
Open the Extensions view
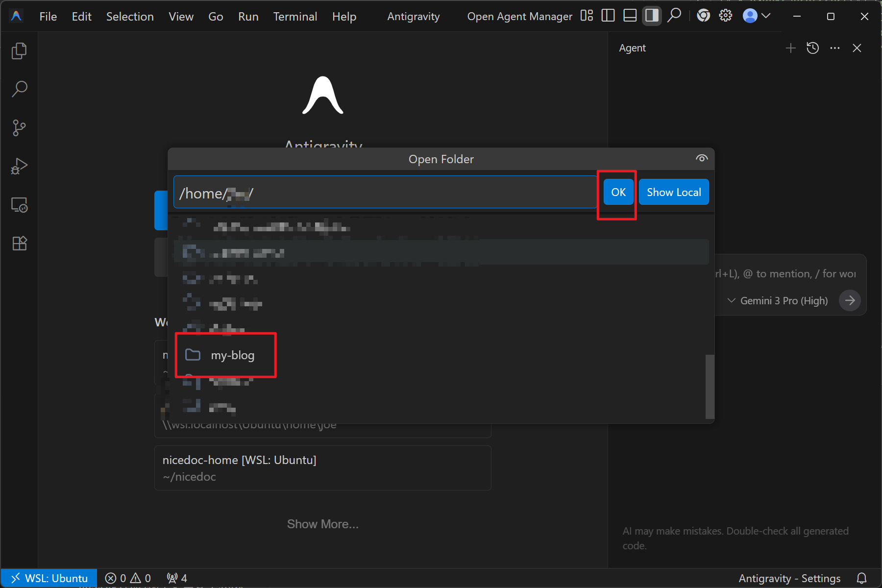pyautogui.click(x=19, y=244)
